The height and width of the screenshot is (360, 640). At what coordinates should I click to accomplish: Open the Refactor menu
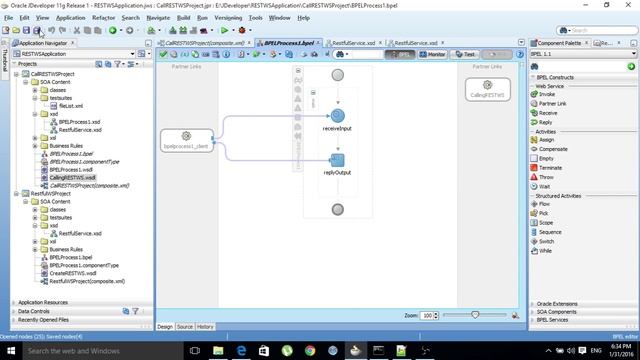103,18
